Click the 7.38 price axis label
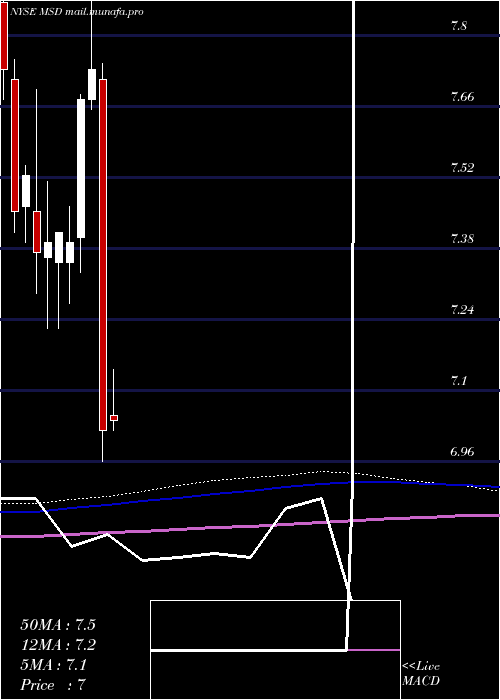The image size is (500, 700). pyautogui.click(x=462, y=239)
